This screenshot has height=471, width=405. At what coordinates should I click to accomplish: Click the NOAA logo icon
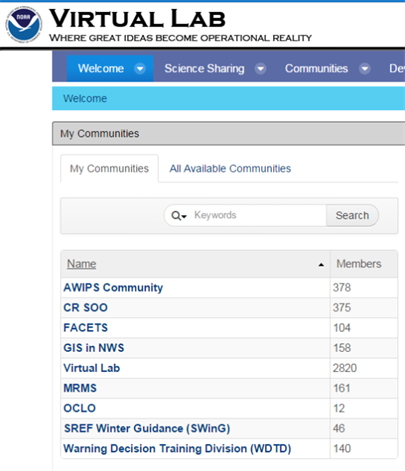(24, 25)
